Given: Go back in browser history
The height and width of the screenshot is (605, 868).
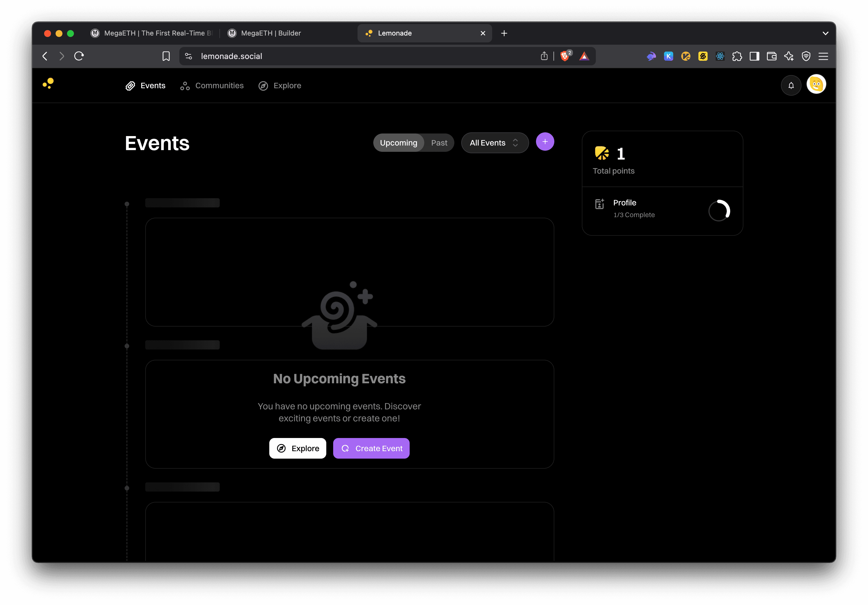Looking at the screenshot, I should 45,56.
